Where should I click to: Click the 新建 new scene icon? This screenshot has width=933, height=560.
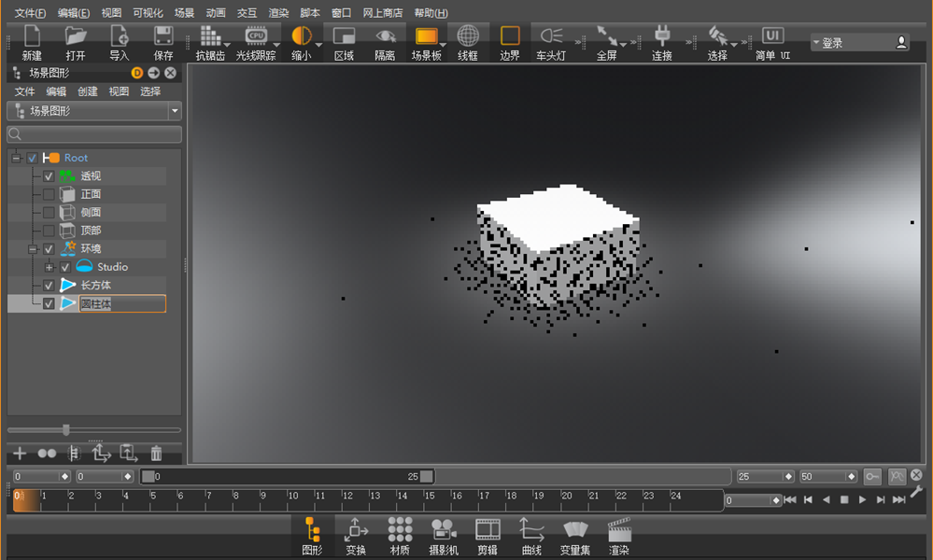pos(32,36)
